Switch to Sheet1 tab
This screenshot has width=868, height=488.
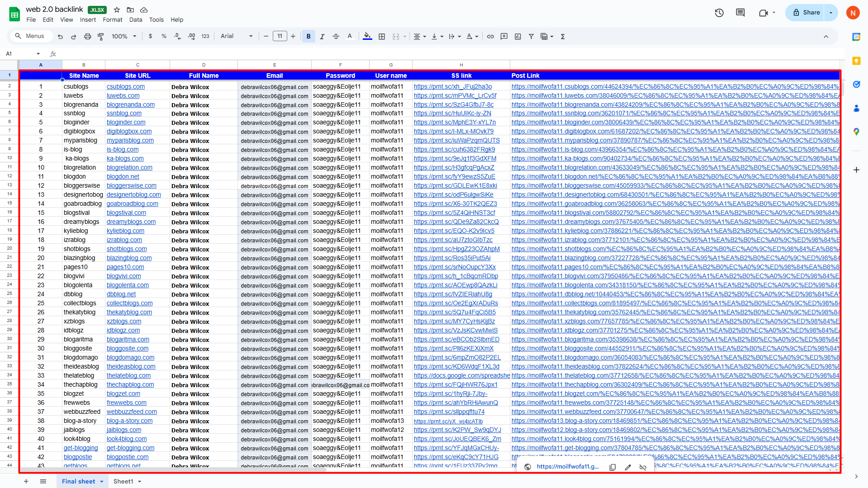point(123,481)
